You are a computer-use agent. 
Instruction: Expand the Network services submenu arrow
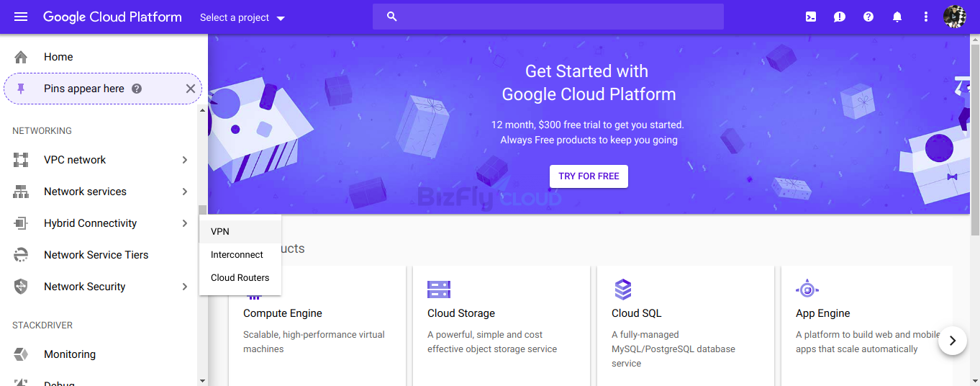(x=185, y=192)
